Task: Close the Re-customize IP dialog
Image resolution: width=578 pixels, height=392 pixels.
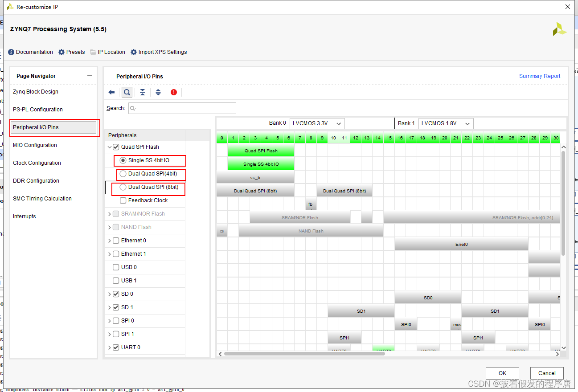Action: (567, 7)
